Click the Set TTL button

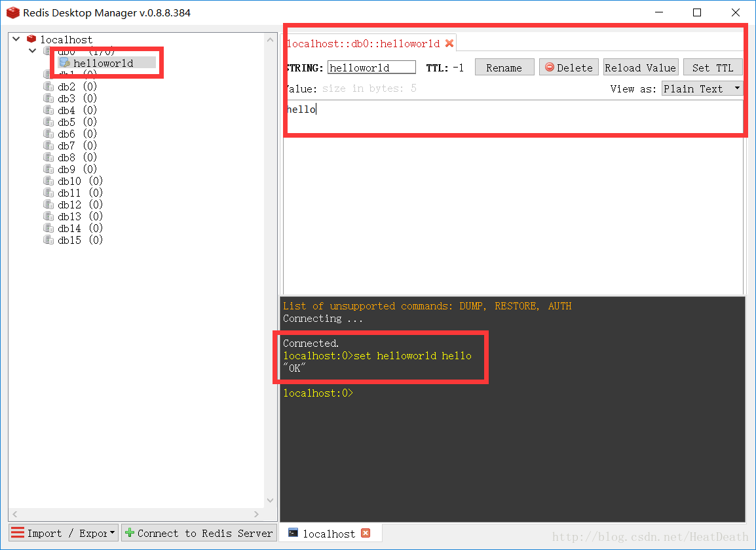713,68
